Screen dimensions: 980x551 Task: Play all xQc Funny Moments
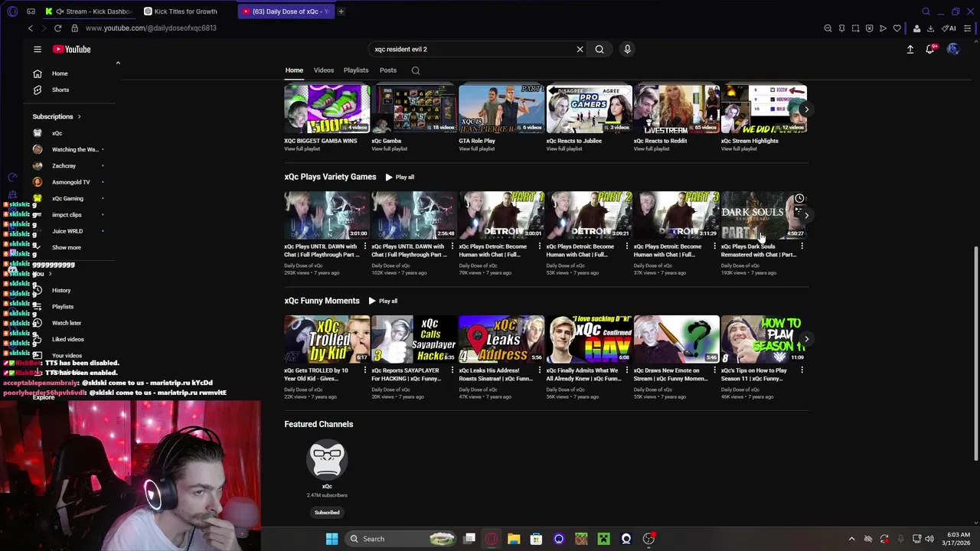click(383, 301)
